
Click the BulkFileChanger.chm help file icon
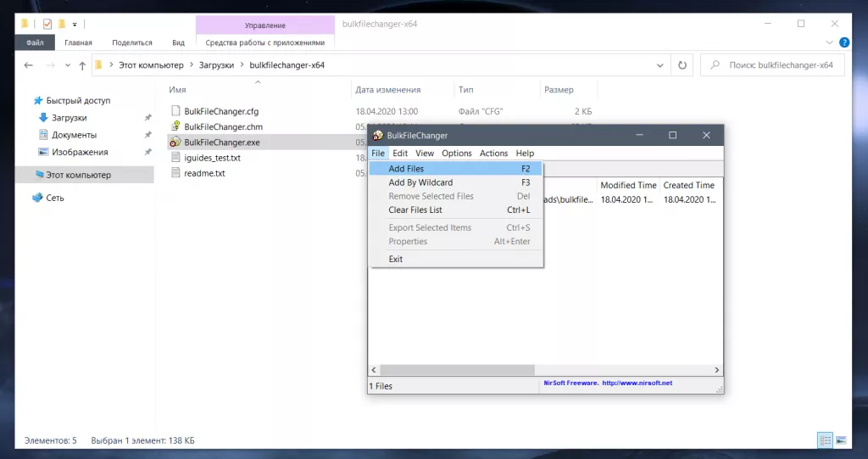coord(175,126)
